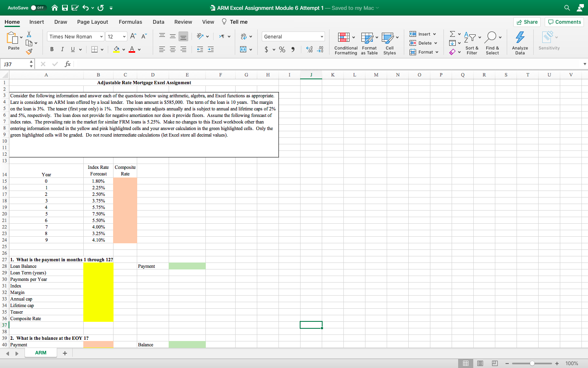Select the Format as Table option
This screenshot has width=588, height=368.
(x=369, y=43)
